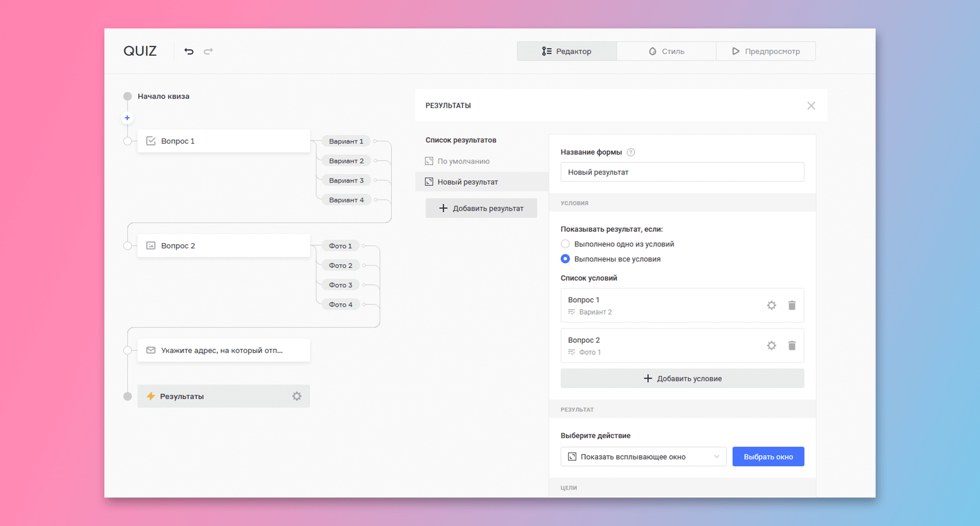Click the plus node under Начало квиза
The image size is (980, 526).
[x=127, y=118]
